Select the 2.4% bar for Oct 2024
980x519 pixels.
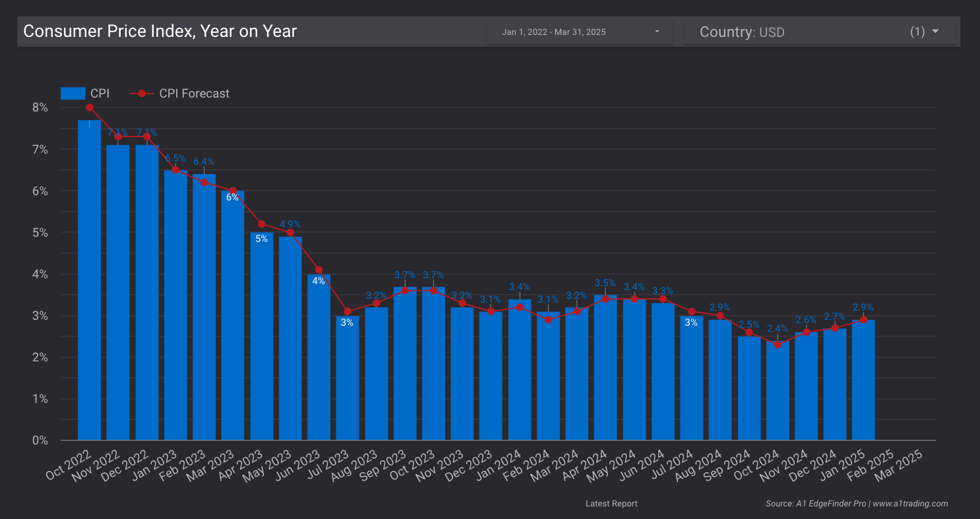tap(778, 389)
